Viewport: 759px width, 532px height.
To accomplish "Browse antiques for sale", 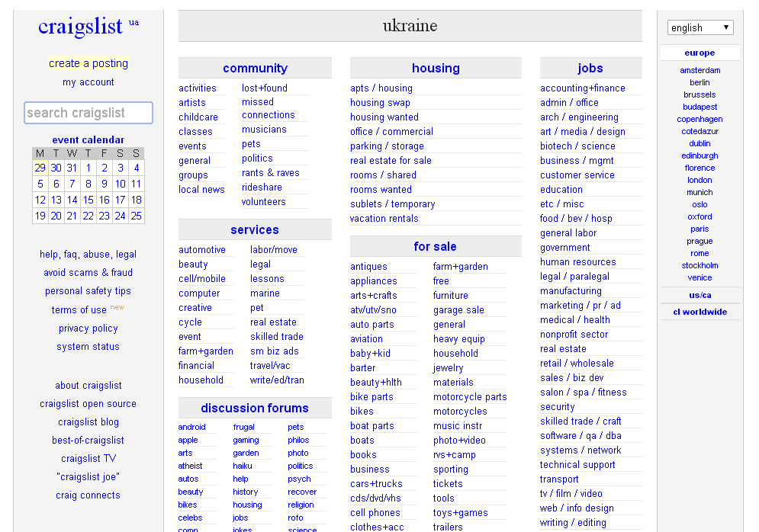I will pos(369,267).
